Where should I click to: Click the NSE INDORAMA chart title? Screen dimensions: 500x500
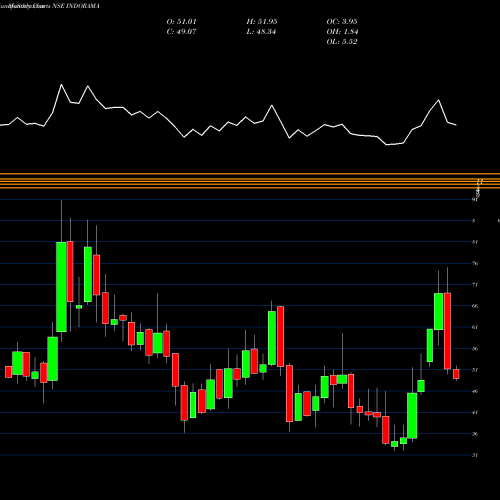pos(76,6)
